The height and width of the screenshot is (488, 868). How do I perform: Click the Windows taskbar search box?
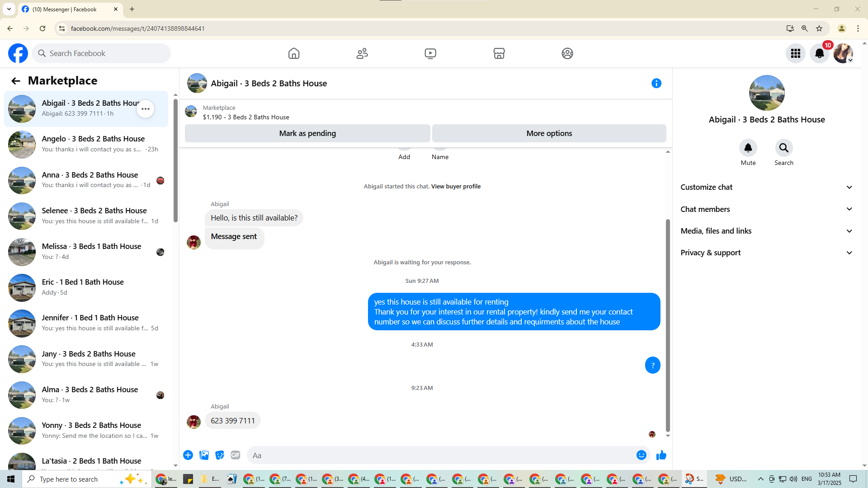point(87,479)
